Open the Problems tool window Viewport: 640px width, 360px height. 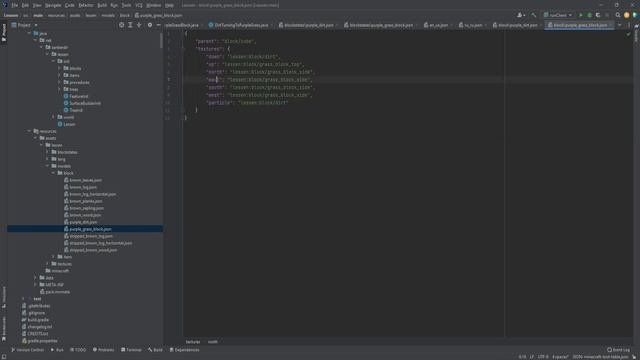coord(103,350)
